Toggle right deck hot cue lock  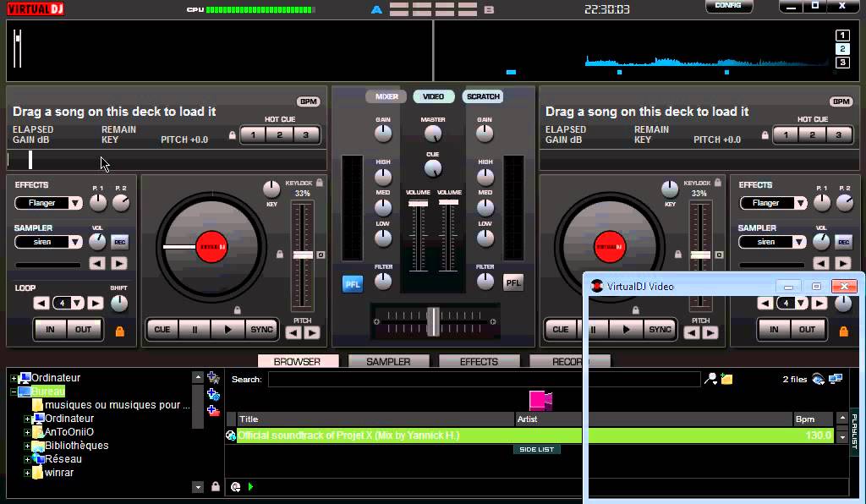point(765,135)
